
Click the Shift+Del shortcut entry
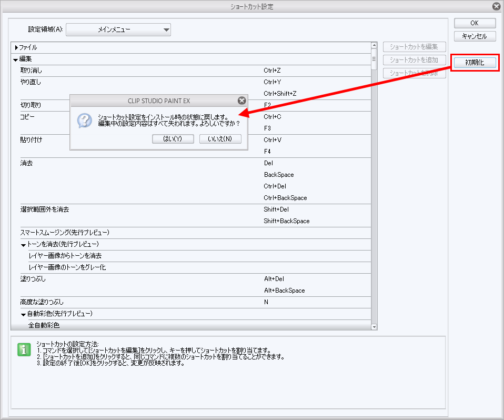pyautogui.click(x=276, y=209)
